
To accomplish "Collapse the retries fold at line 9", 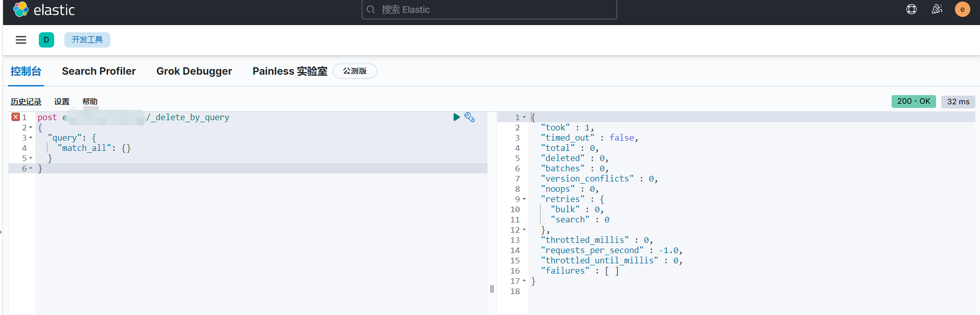I will (524, 199).
